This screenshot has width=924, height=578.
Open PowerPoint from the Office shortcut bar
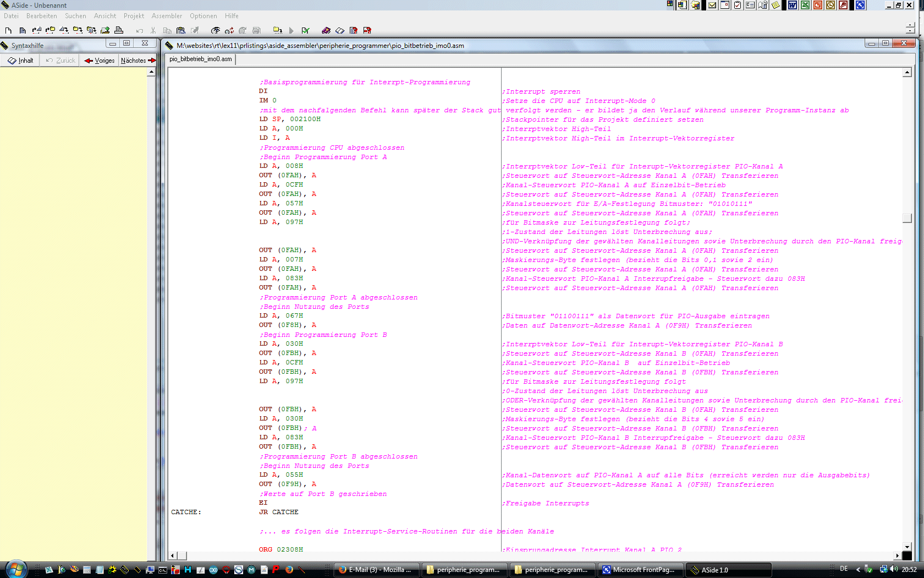point(818,5)
